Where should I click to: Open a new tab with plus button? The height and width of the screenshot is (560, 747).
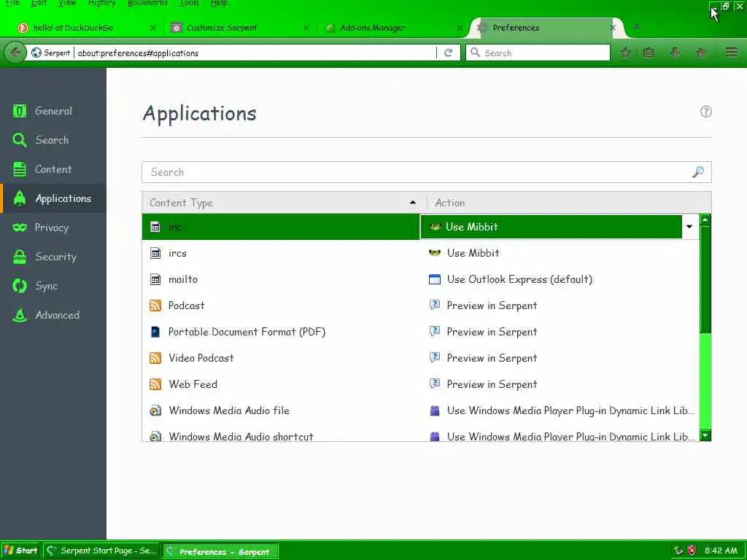click(x=637, y=27)
